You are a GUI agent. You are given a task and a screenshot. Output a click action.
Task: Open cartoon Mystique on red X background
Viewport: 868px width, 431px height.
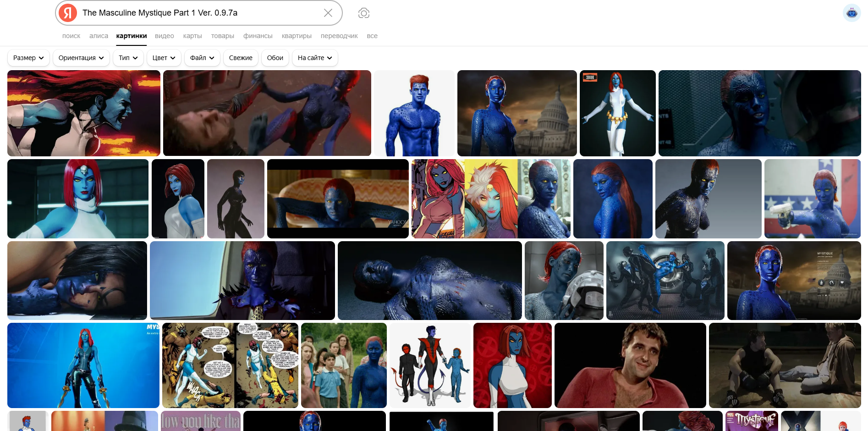(x=512, y=365)
